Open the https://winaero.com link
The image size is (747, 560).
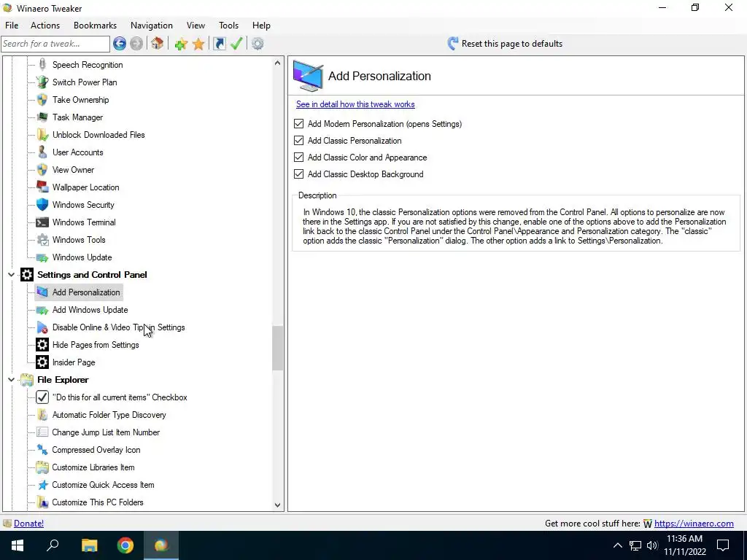point(694,524)
